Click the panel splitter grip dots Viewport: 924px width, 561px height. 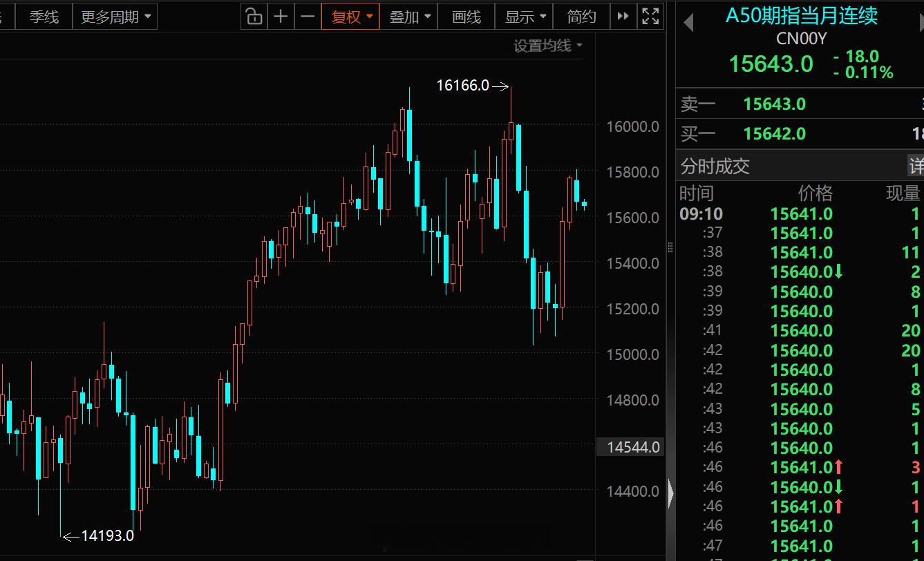(x=670, y=247)
